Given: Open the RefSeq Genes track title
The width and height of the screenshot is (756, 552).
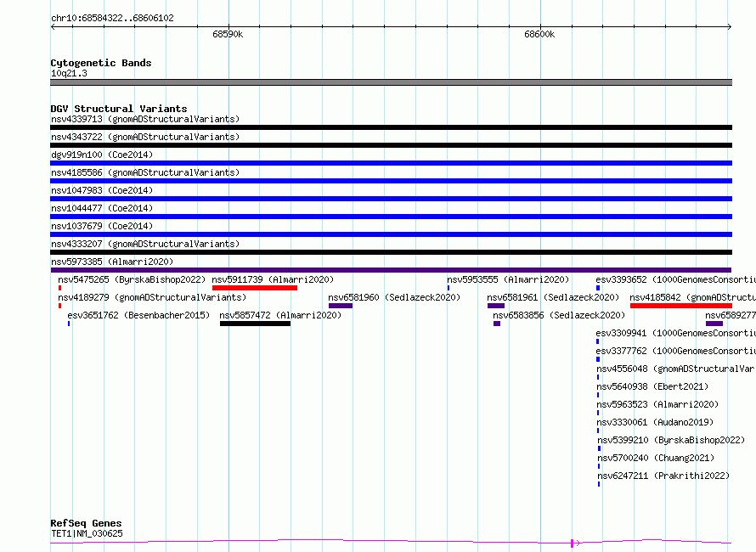Looking at the screenshot, I should pos(87,523).
